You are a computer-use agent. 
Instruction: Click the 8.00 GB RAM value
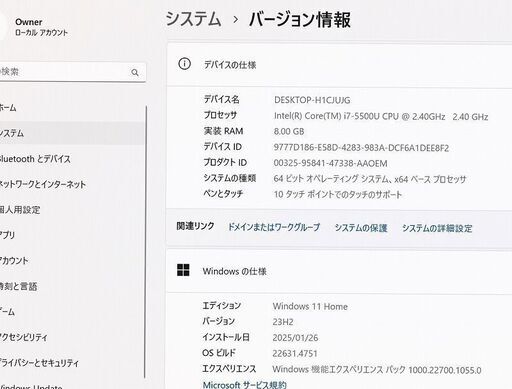coord(289,131)
